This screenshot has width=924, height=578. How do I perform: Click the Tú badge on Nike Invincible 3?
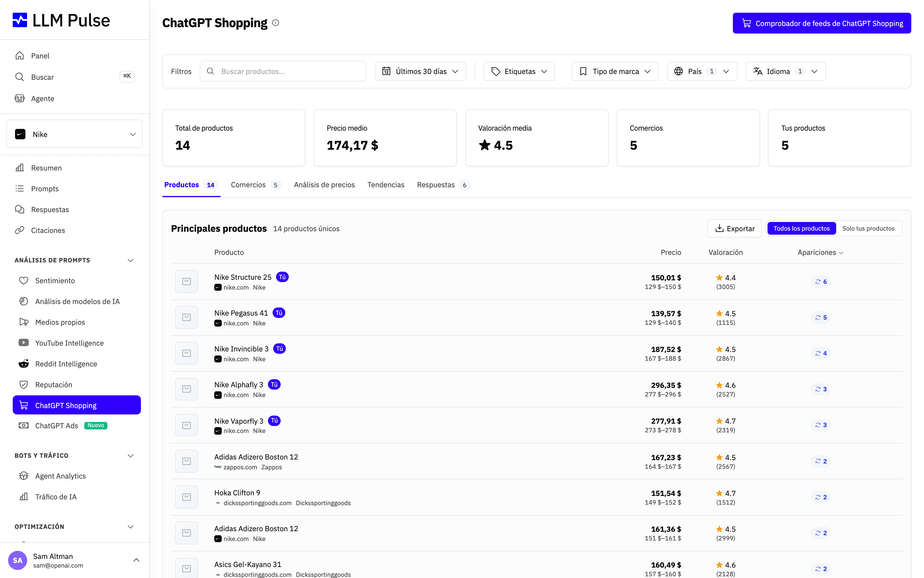[280, 349]
